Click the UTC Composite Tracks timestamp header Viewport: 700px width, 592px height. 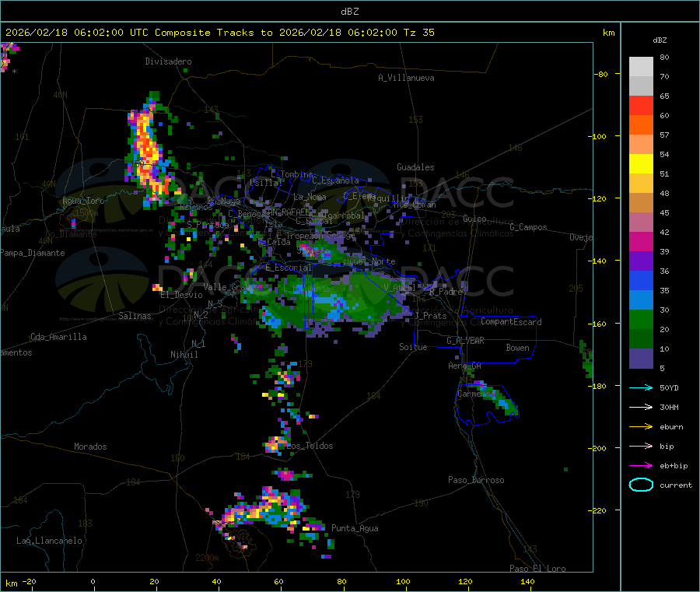219,33
